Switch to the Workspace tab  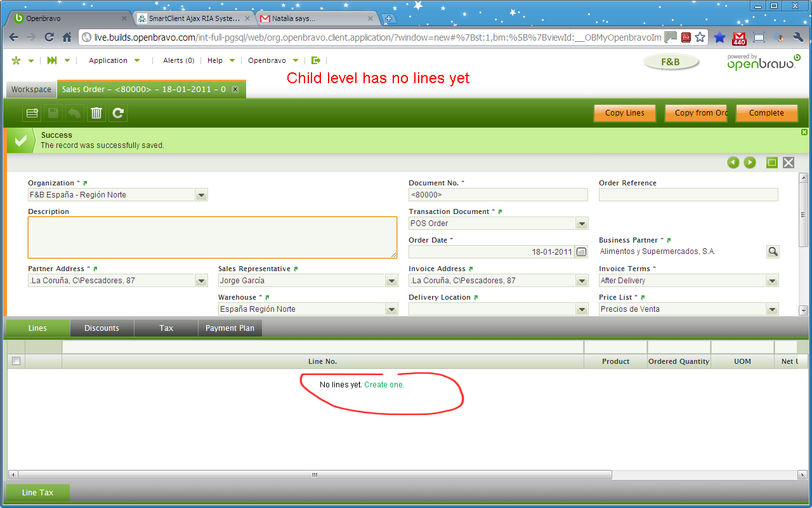coord(31,90)
